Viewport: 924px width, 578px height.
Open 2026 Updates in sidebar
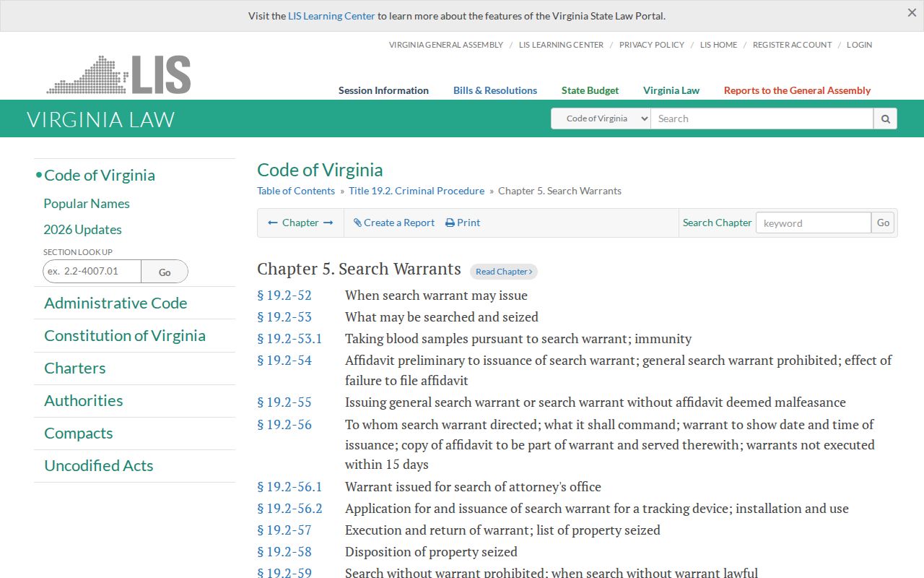[82, 230]
